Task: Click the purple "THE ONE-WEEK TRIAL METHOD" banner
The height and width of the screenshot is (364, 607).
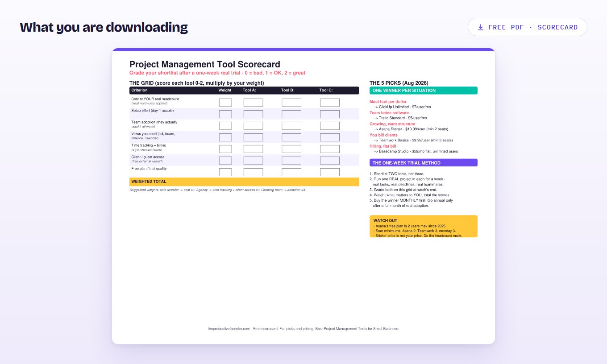Action: click(424, 163)
